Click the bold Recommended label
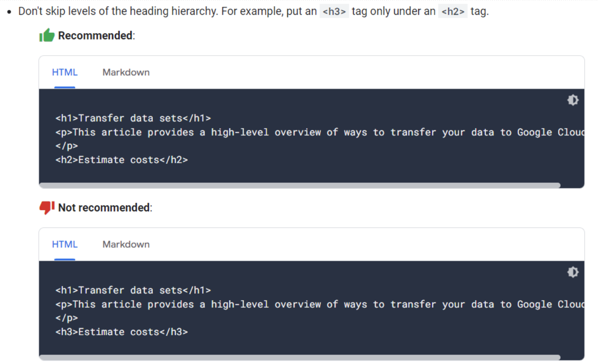598x364 pixels. [96, 36]
